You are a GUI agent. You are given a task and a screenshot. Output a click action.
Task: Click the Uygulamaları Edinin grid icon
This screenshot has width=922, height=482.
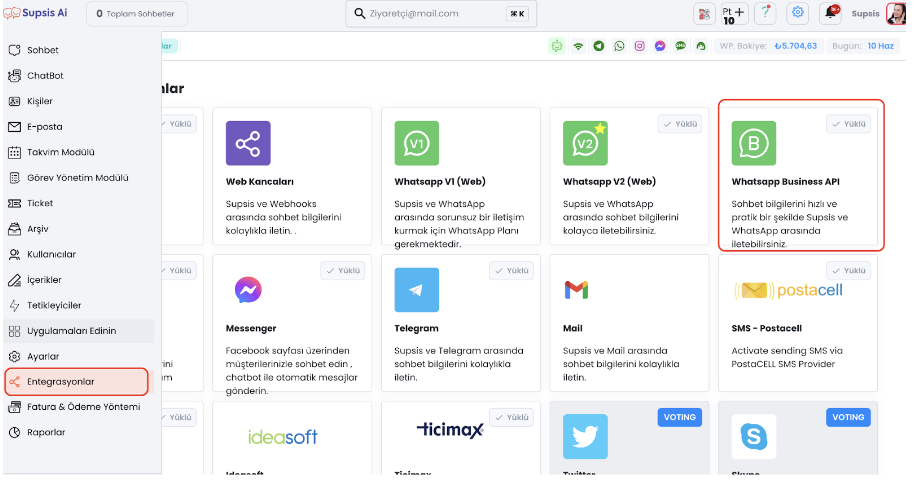click(15, 331)
